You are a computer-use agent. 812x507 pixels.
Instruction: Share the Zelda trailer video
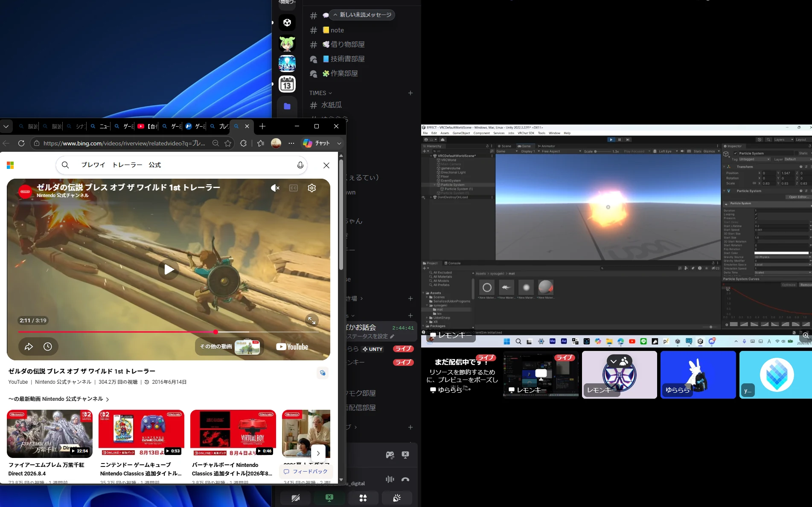coord(29,347)
